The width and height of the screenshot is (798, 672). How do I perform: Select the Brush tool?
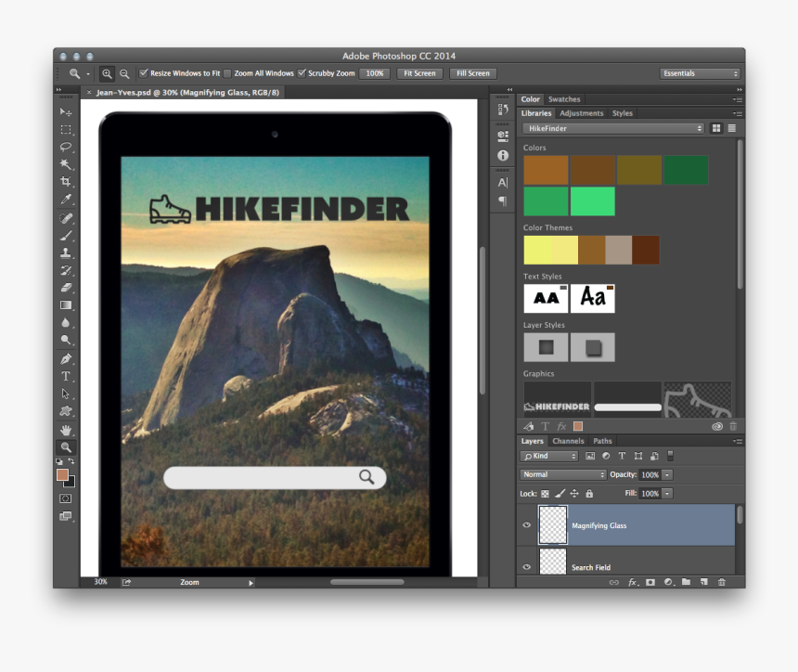pos(66,235)
